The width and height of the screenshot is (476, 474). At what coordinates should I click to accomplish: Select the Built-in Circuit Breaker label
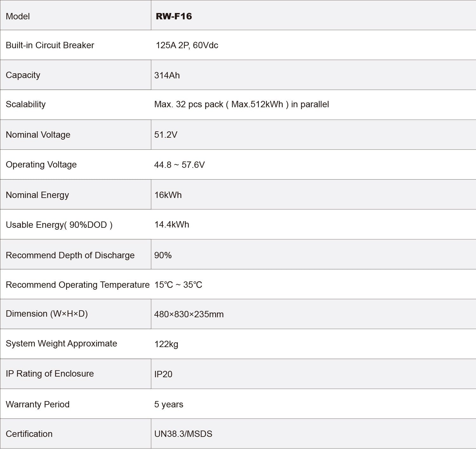point(50,45)
